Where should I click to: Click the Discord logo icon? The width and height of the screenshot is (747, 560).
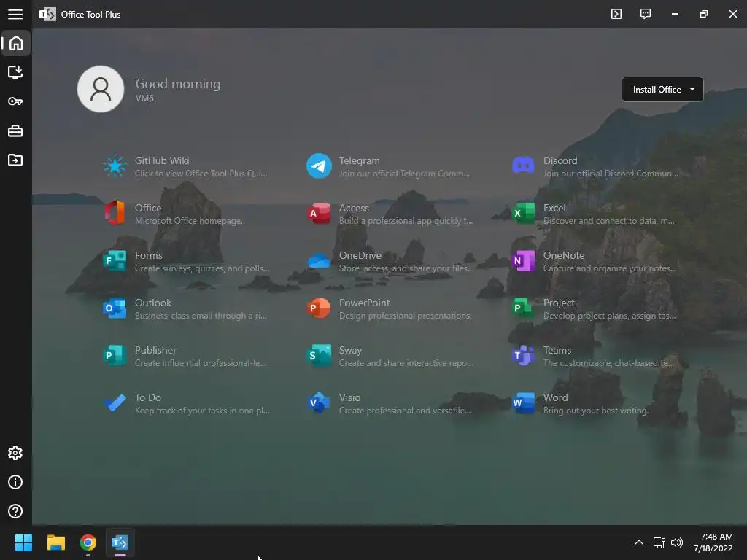click(523, 166)
